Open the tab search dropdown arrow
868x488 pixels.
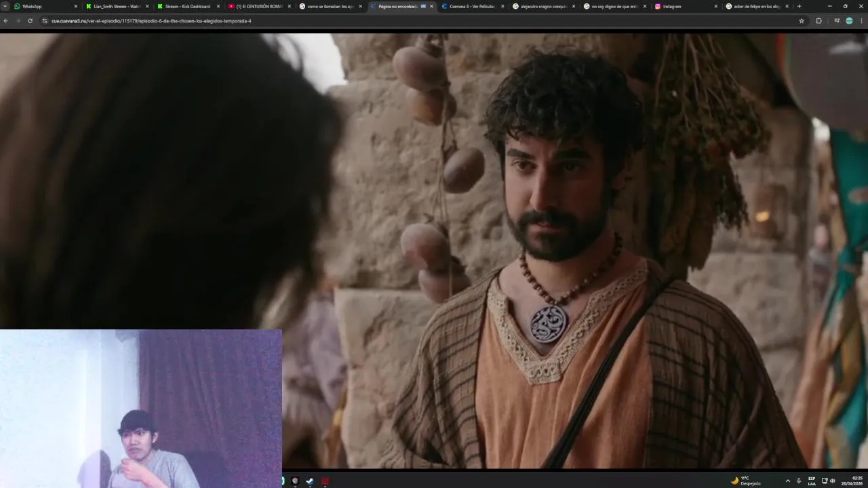(x=5, y=6)
